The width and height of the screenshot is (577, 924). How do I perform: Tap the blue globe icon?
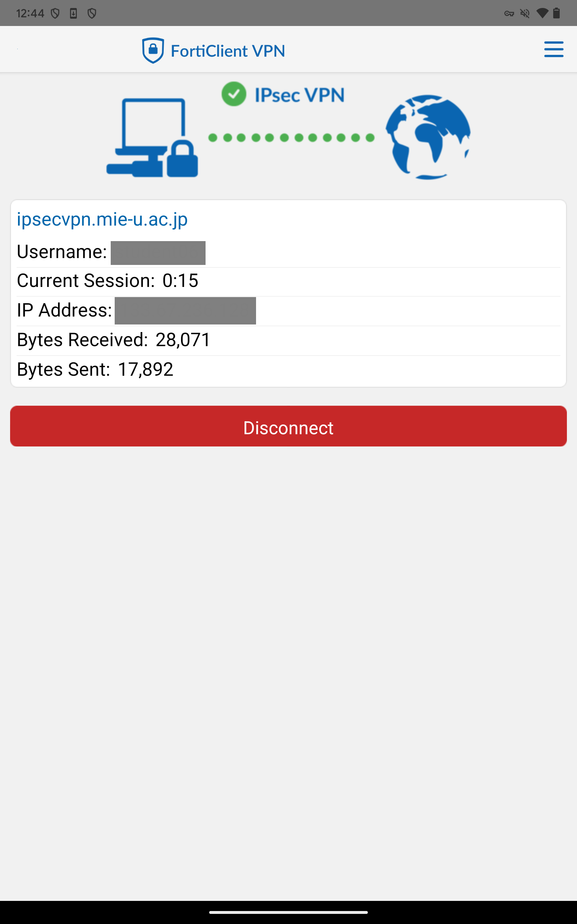click(x=428, y=137)
